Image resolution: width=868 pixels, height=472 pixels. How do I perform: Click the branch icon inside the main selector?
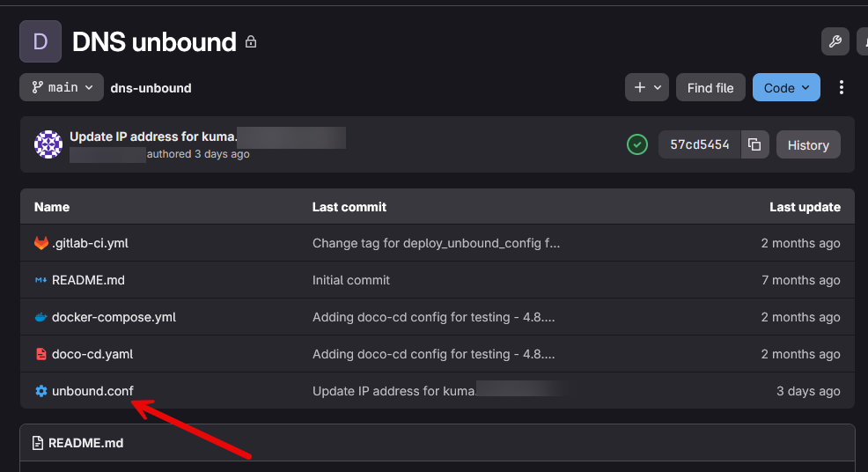coord(37,87)
